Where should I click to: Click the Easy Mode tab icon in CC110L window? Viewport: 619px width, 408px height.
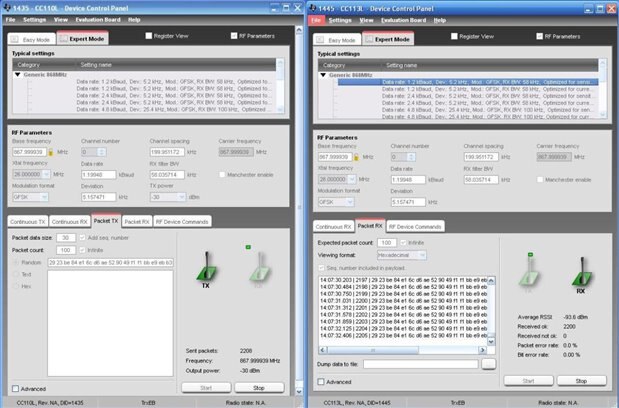click(15, 39)
